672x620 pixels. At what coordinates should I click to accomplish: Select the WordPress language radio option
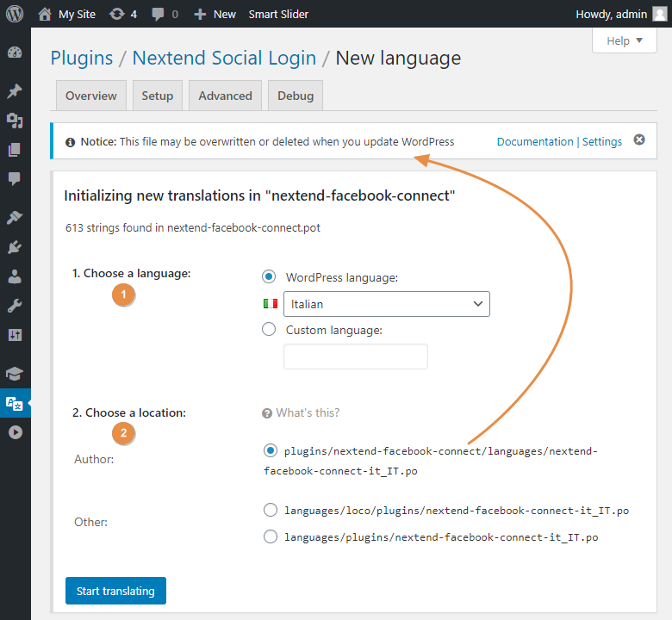tap(269, 276)
